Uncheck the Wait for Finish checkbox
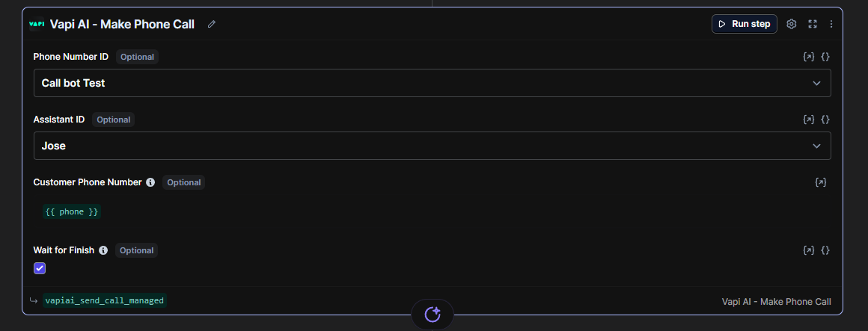868x331 pixels. (40, 268)
